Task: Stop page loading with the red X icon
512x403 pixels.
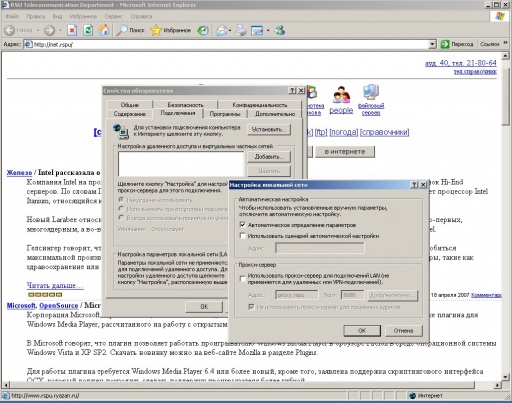Action: 72,30
